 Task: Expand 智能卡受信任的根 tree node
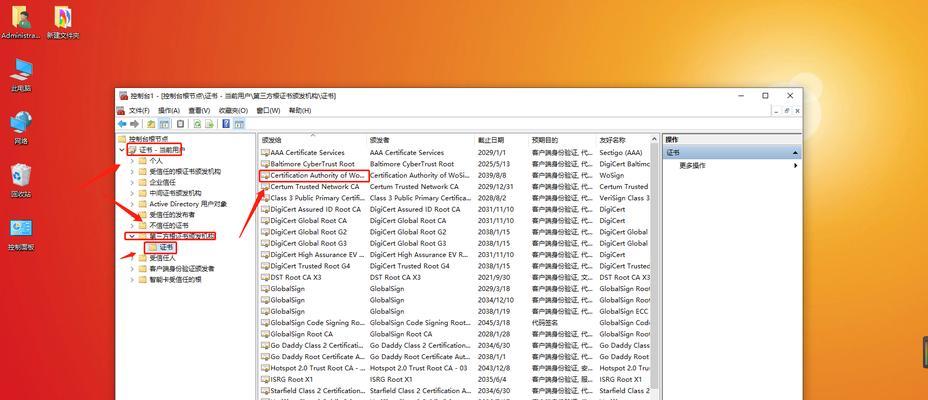tap(132, 279)
